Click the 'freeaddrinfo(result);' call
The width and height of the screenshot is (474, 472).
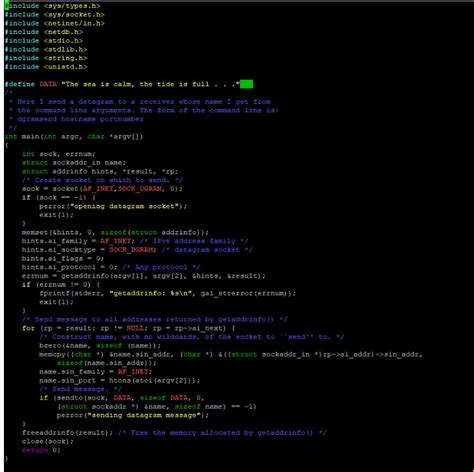[x=67, y=433]
